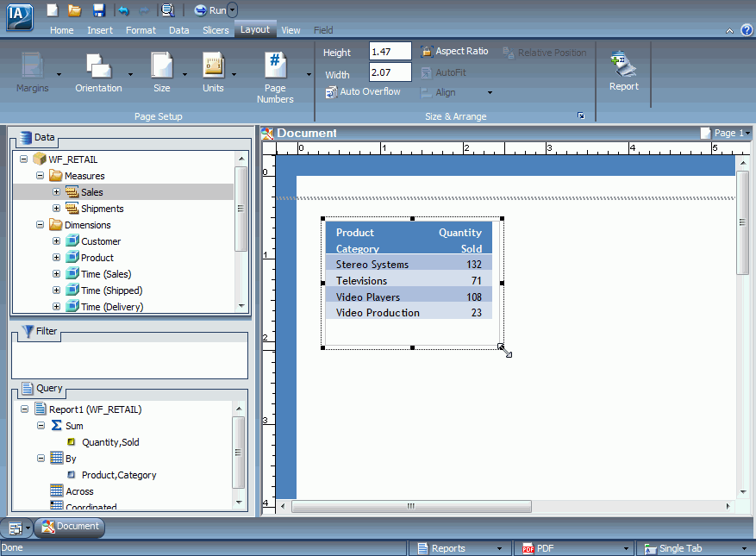The height and width of the screenshot is (556, 756).
Task: Switch to the Home tab
Action: (62, 30)
